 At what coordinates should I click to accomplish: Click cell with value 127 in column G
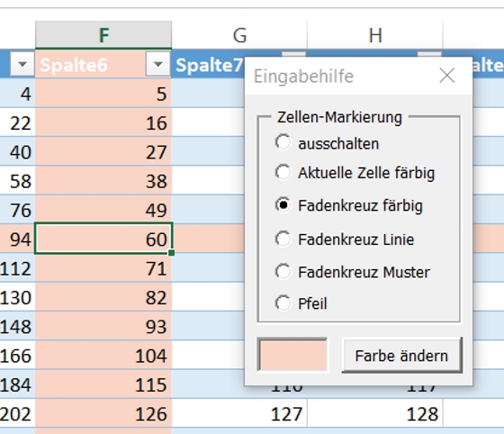pyautogui.click(x=239, y=413)
